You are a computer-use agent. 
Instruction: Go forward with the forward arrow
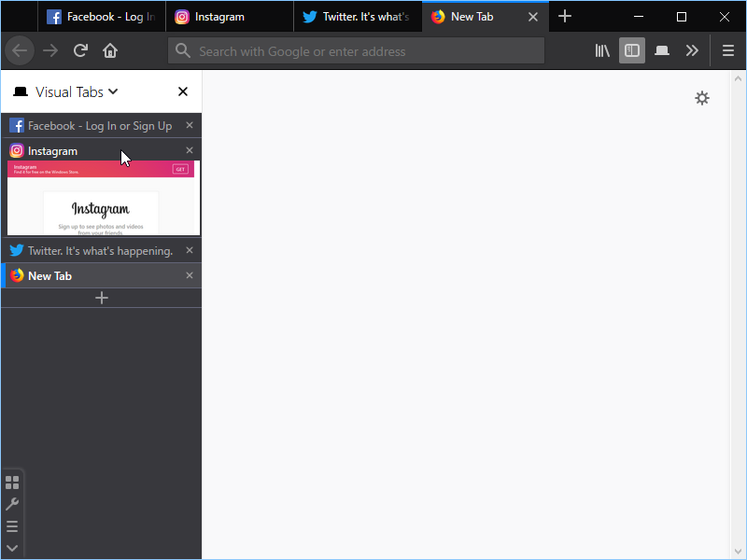pyautogui.click(x=50, y=50)
